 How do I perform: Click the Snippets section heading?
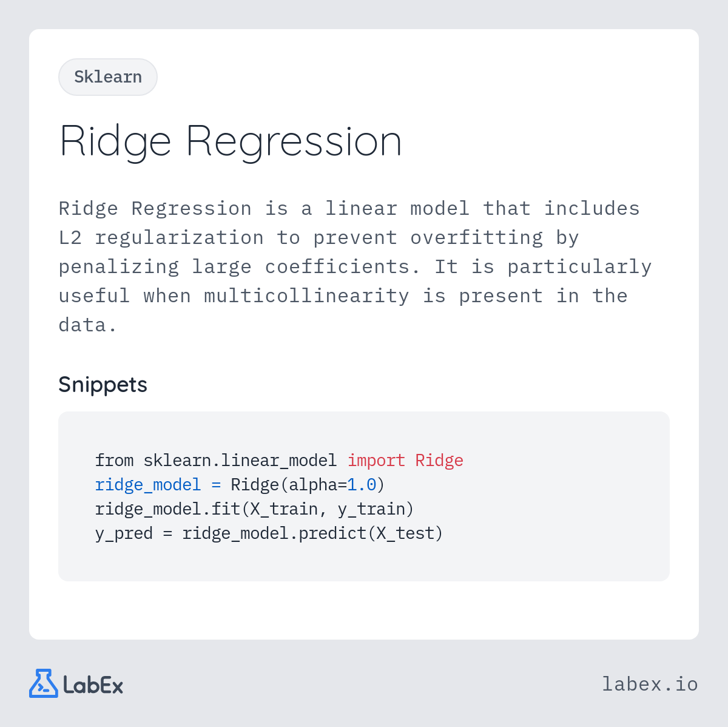point(103,385)
